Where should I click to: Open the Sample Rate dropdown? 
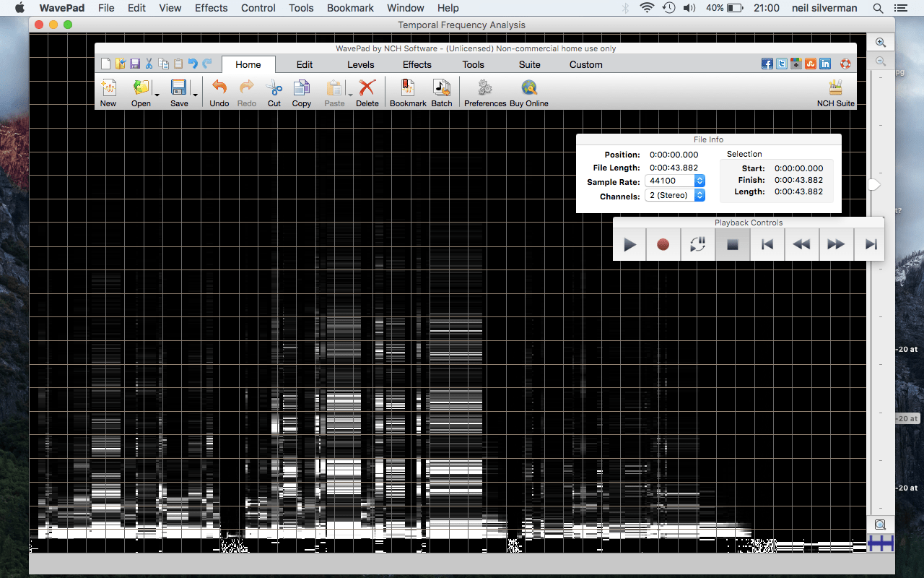tap(699, 181)
